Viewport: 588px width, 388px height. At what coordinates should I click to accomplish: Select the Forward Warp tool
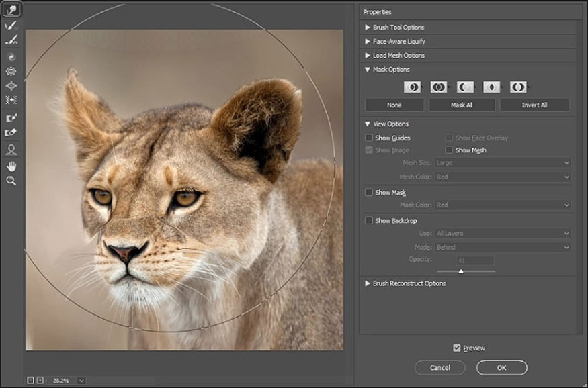[11, 9]
